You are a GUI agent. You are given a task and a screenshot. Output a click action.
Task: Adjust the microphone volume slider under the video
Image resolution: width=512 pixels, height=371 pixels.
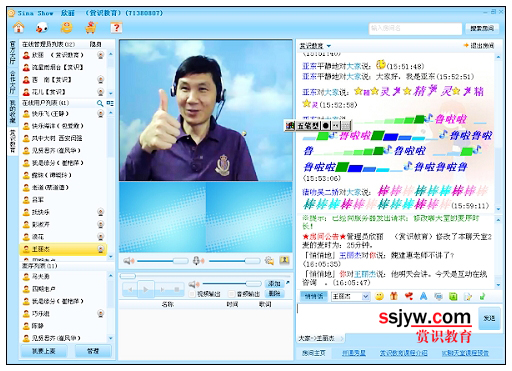[234, 261]
